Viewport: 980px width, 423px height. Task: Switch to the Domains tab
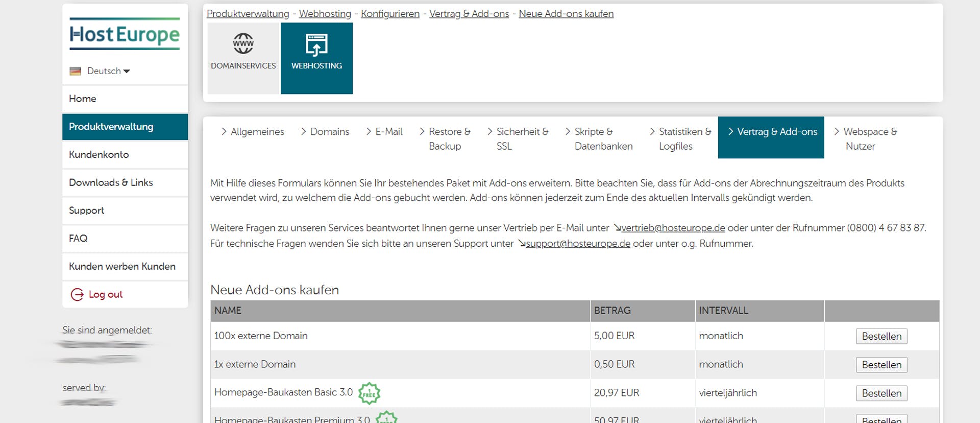click(x=325, y=132)
